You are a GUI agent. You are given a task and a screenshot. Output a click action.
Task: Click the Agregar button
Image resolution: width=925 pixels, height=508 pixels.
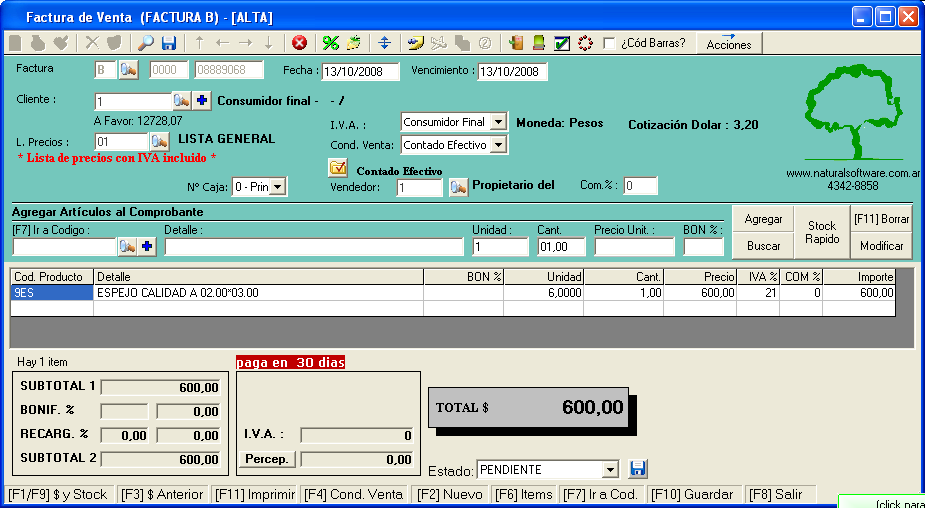[x=763, y=219]
